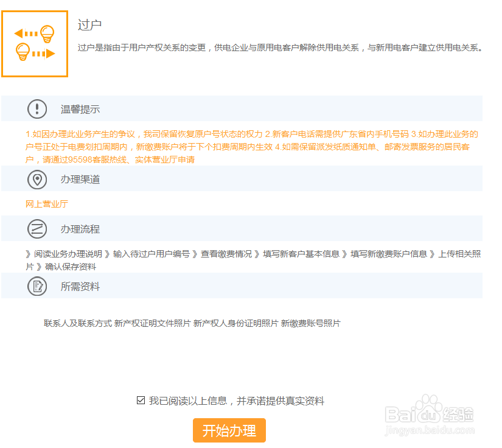Click the step text 填写新缴费账户信息

point(389,254)
